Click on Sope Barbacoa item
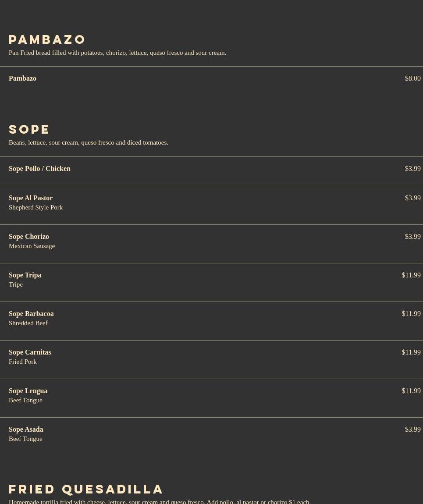The width and height of the screenshot is (423, 504). (x=31, y=314)
